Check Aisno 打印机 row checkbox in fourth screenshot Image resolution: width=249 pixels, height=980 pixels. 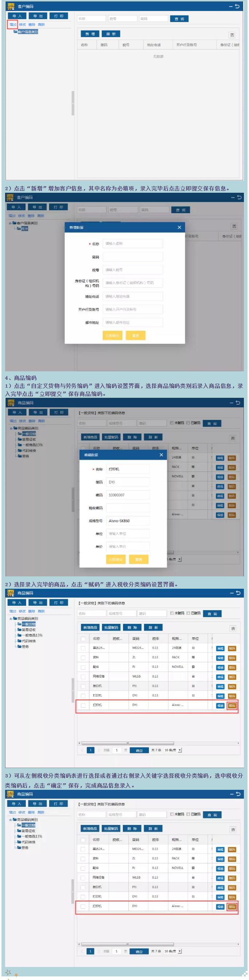coord(83,705)
